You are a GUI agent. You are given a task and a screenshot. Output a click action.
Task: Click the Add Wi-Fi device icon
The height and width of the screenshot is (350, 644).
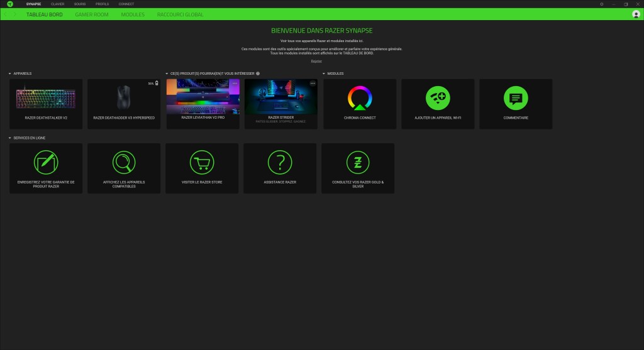(438, 98)
